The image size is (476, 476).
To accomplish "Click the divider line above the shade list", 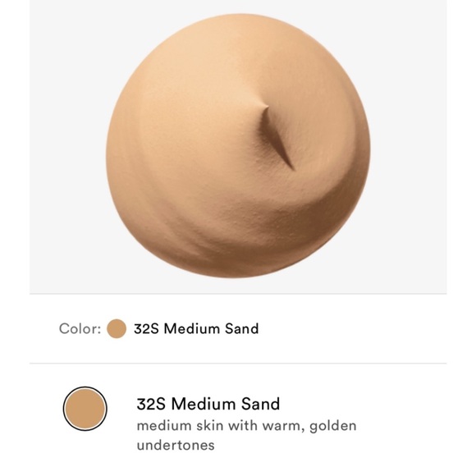I will [x=238, y=363].
